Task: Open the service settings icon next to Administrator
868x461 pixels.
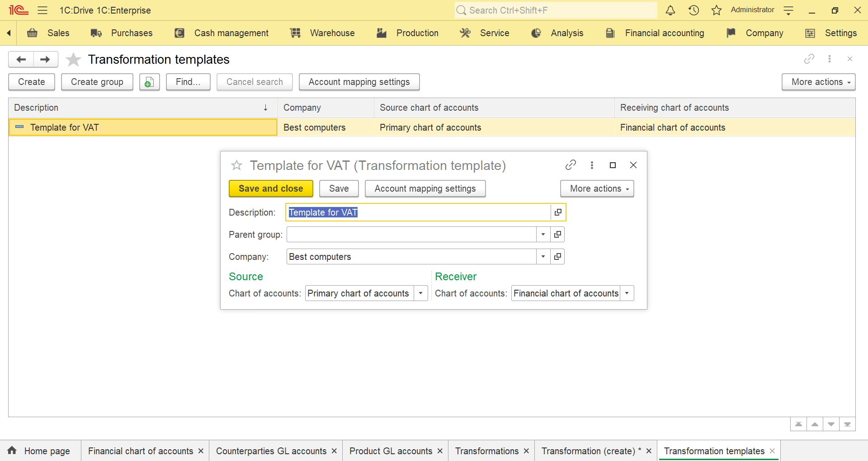Action: pyautogui.click(x=788, y=10)
